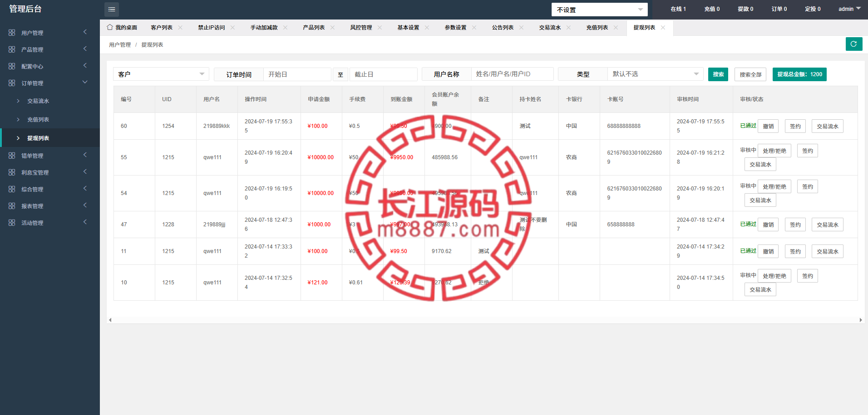Click the 截止日 end date field
Image resolution: width=868 pixels, height=415 pixels.
pos(383,74)
